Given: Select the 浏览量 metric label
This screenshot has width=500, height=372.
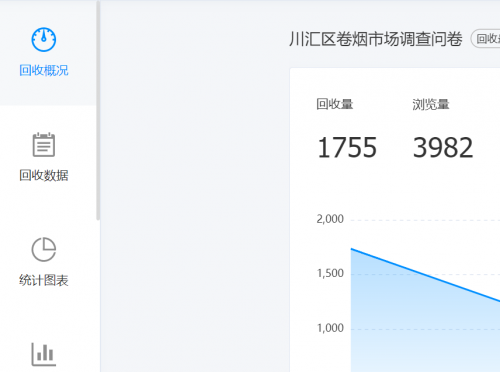Looking at the screenshot, I should point(431,104).
